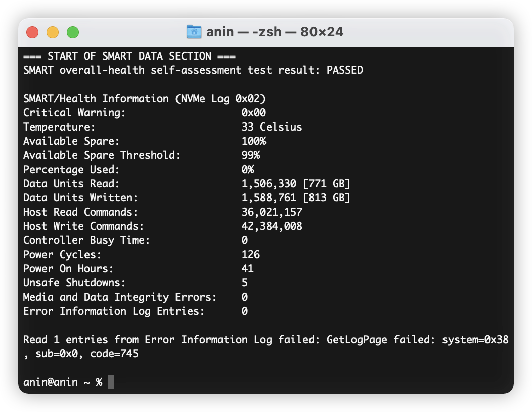Click the "GetLogPage failed" error message text
532x412 pixels.
pyautogui.click(x=381, y=340)
